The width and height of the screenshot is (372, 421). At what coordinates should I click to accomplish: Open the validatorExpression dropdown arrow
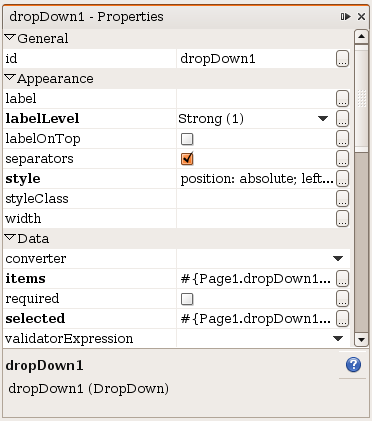pos(338,339)
